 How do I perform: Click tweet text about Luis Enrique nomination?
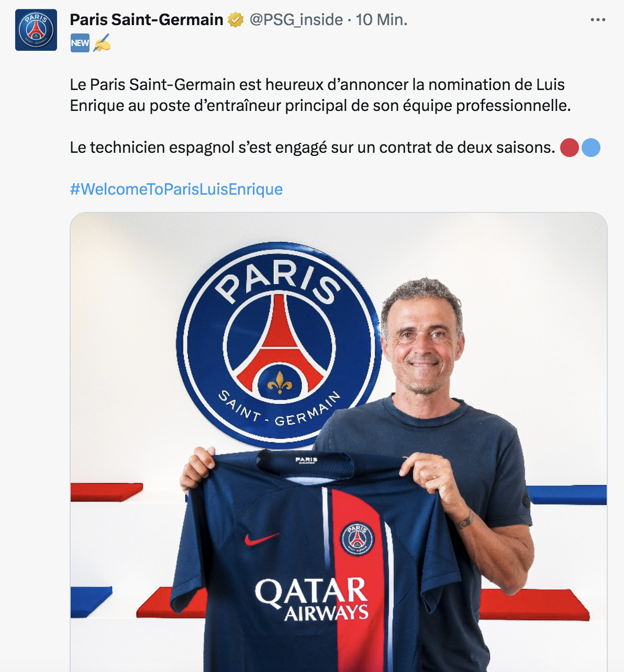(x=320, y=95)
